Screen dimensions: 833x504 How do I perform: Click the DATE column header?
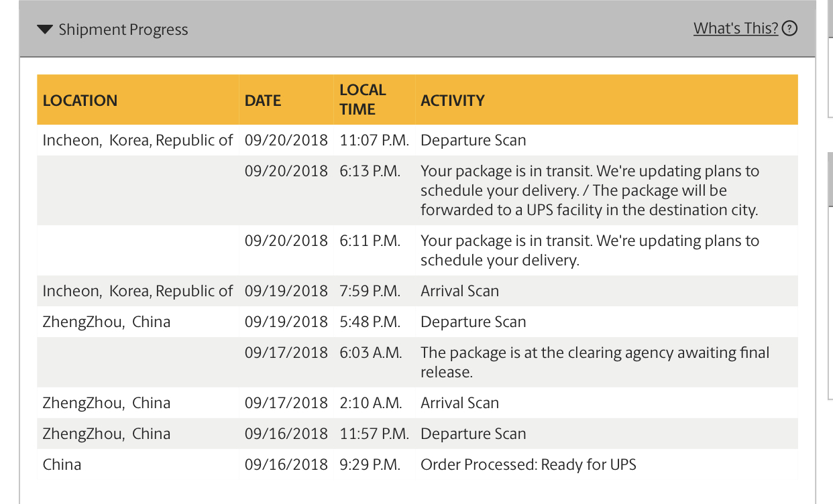click(263, 101)
